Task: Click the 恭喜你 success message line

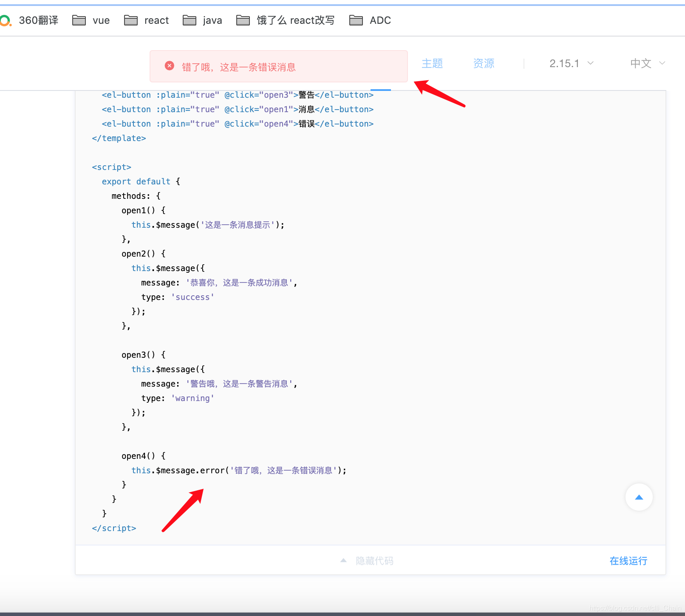Action: pyautogui.click(x=219, y=283)
